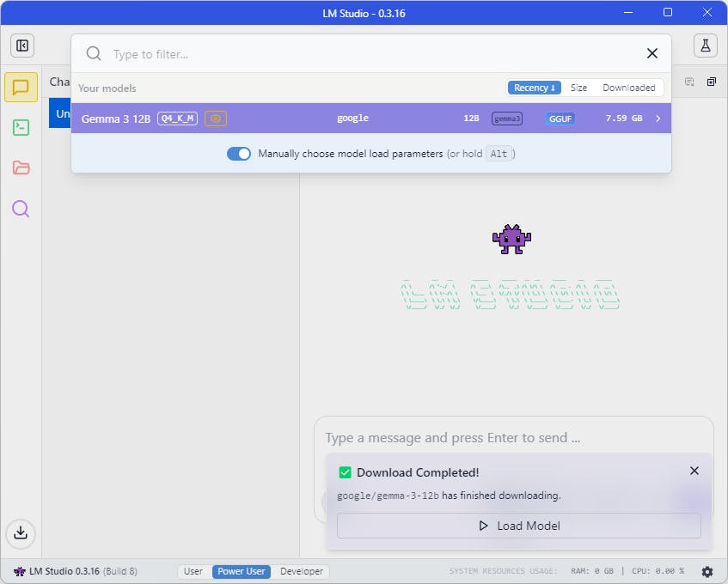Select the Gemma 3 12B model
The height and width of the screenshot is (584, 728).
coord(371,119)
